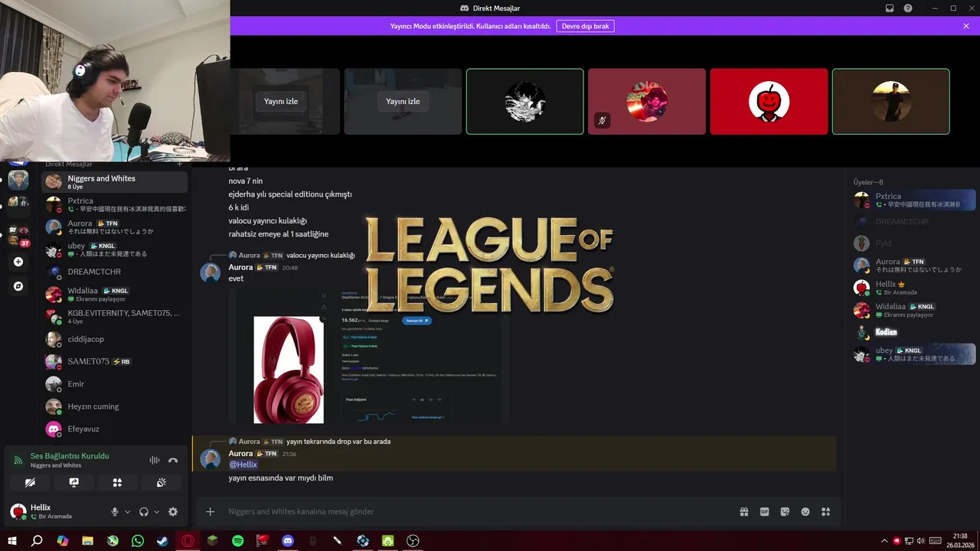Select the dragon avatar call tile
Viewport: 980px width, 551px height.
[524, 102]
